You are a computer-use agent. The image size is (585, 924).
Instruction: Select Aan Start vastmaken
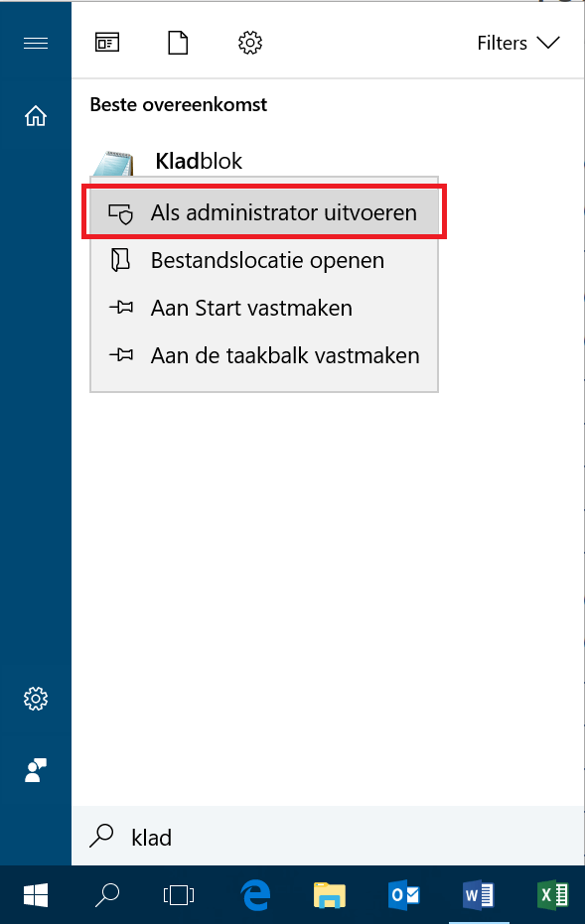click(264, 308)
